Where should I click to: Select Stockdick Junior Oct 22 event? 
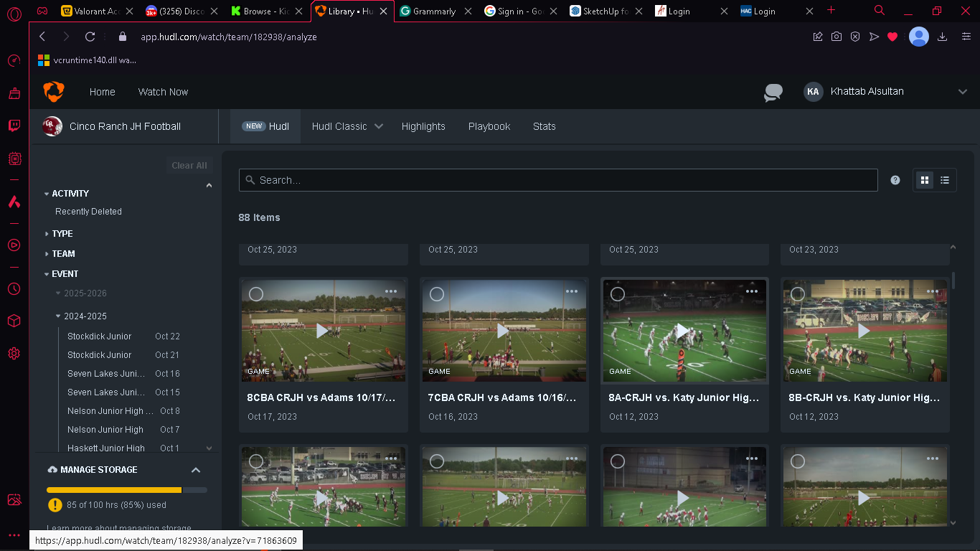pyautogui.click(x=123, y=336)
